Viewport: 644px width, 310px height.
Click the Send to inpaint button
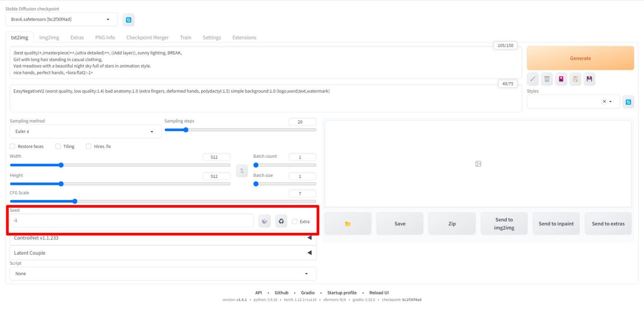coord(556,224)
